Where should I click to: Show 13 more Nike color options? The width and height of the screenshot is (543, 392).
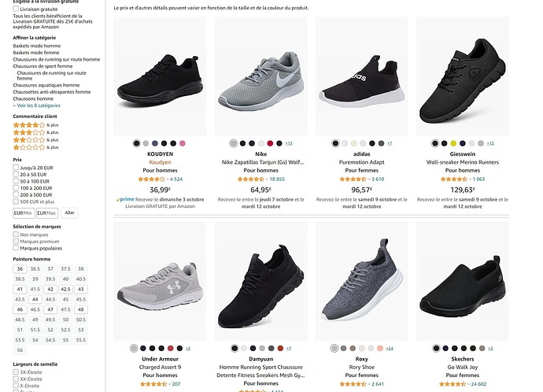pos(289,143)
